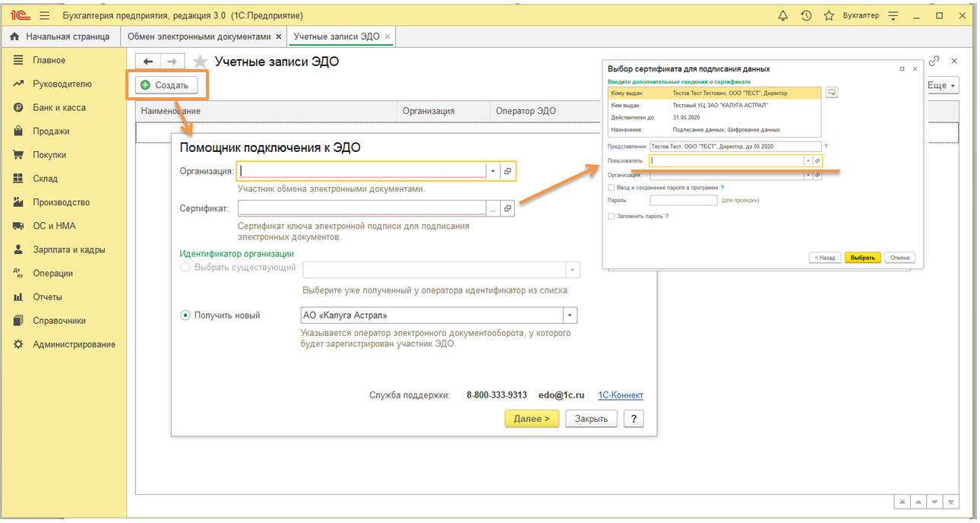Expand the Организация dropdown in assistant
This screenshot has height=523, width=980.
493,171
